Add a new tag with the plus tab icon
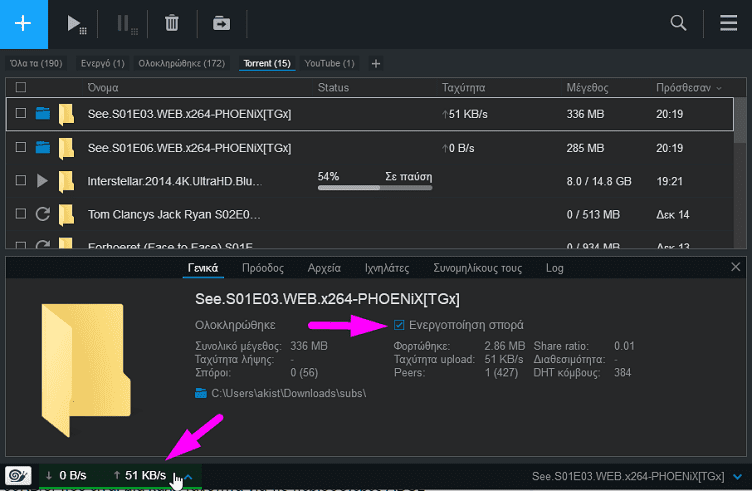 pos(376,63)
